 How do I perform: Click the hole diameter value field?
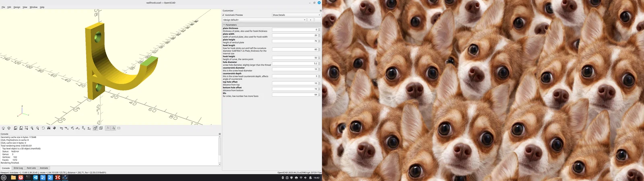pyautogui.click(x=295, y=64)
